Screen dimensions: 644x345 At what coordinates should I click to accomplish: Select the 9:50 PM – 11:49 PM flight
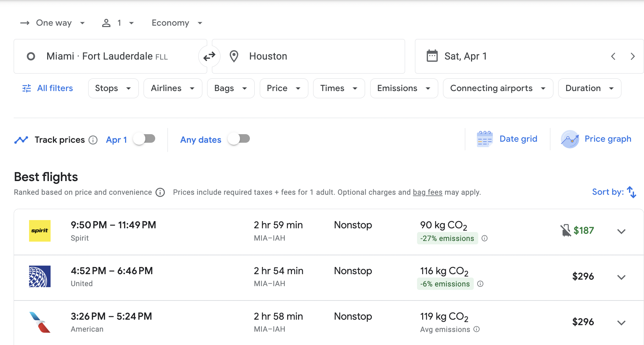[x=113, y=225]
